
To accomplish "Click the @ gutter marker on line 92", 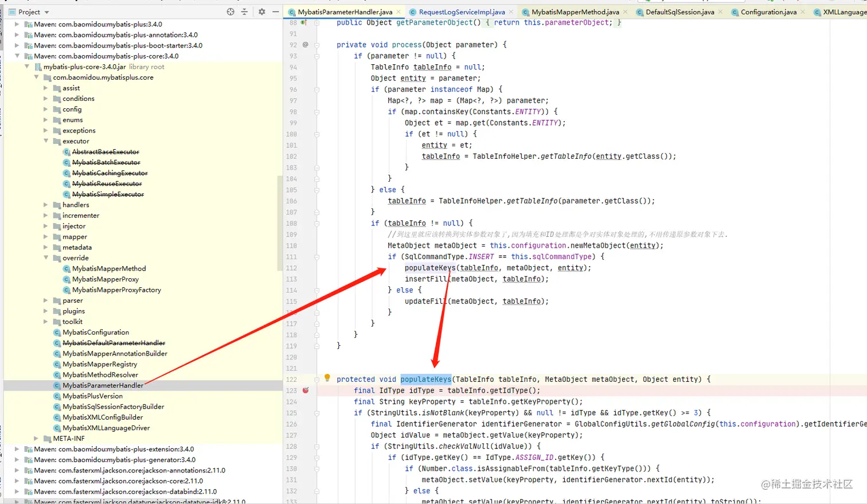I will (305, 45).
